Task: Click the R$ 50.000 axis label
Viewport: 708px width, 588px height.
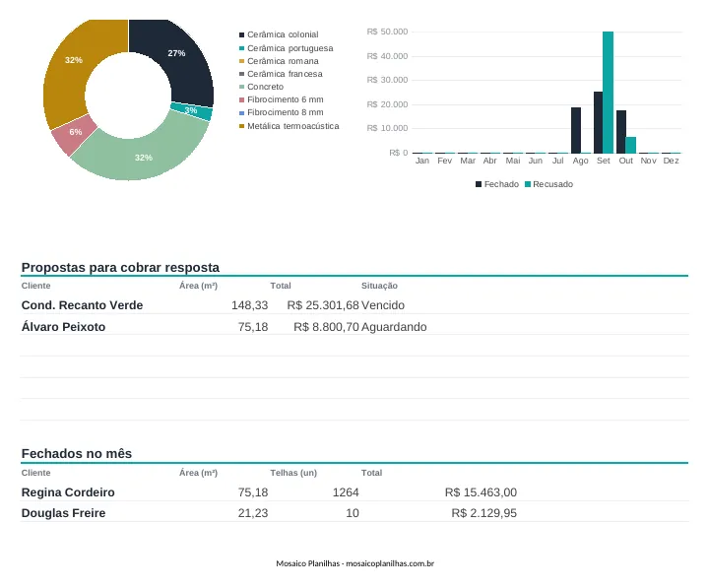Action: [x=387, y=32]
